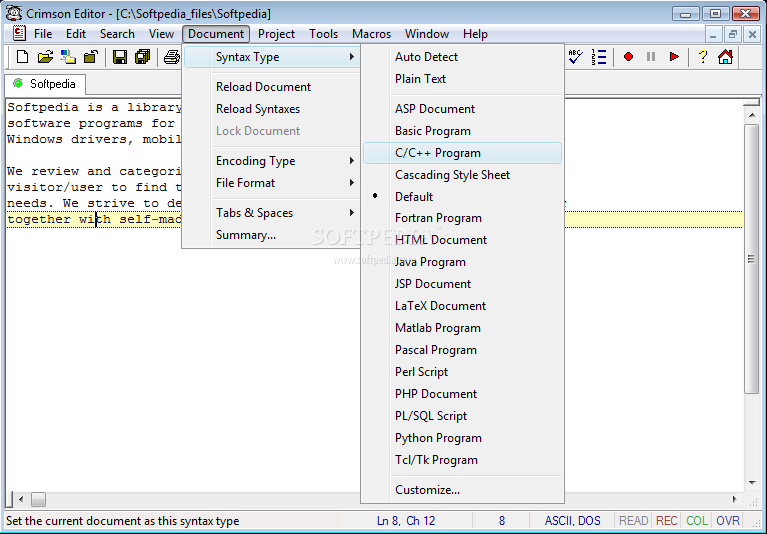Viewport: 767px width, 534px height.
Task: Choose Python Program syntax
Action: click(x=462, y=438)
